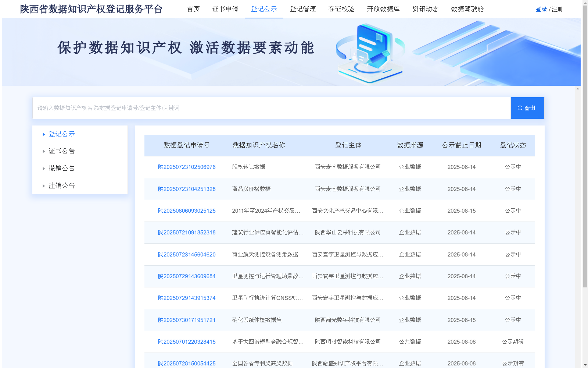The image size is (588, 368).
Task: Click the document illustration in the banner
Action: [x=370, y=53]
